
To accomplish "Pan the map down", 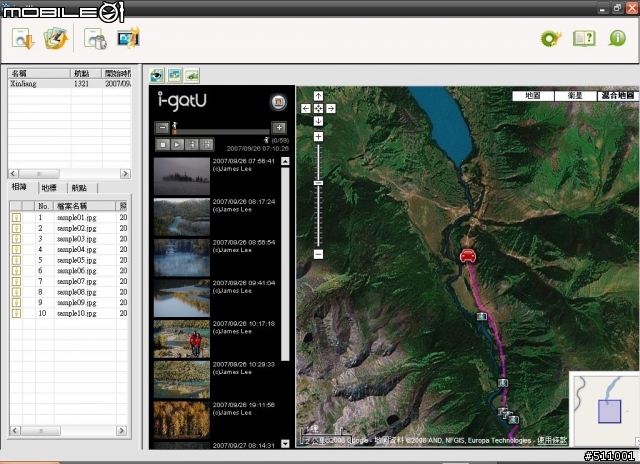I will pyautogui.click(x=318, y=121).
